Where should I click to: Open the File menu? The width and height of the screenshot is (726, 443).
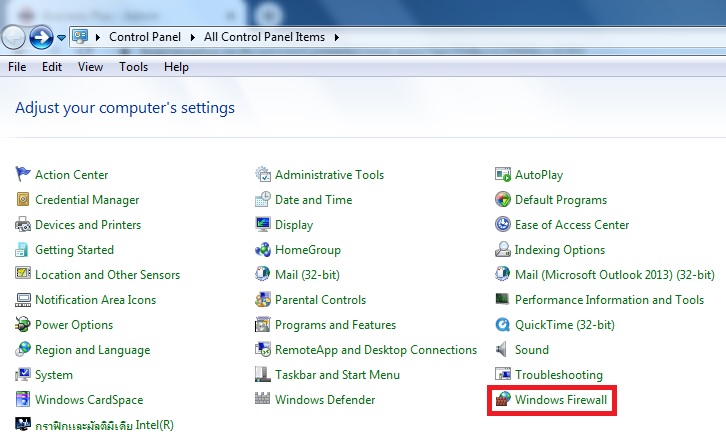tap(17, 67)
